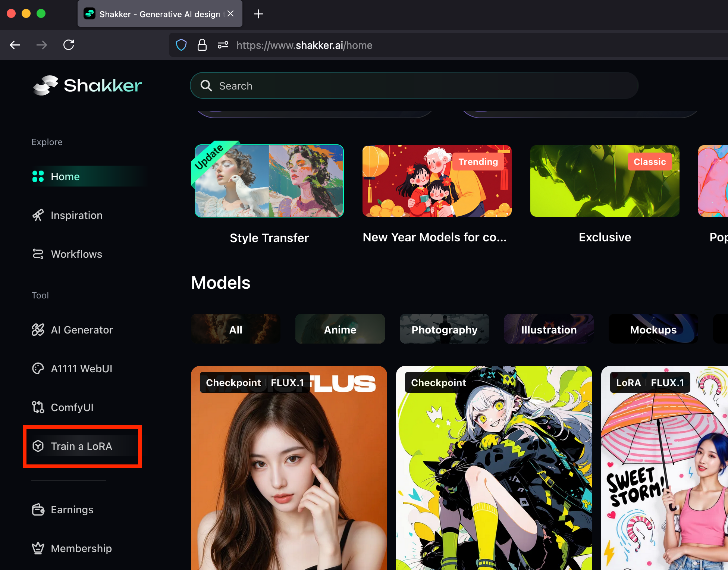Click the Workflows sidebar icon
Image resolution: width=728 pixels, height=570 pixels.
coord(38,254)
